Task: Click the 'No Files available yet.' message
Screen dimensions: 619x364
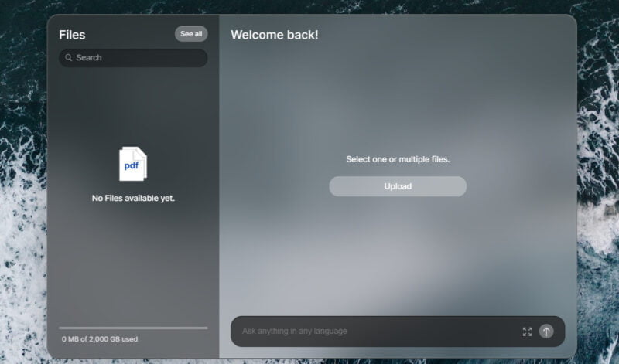Action: [133, 199]
